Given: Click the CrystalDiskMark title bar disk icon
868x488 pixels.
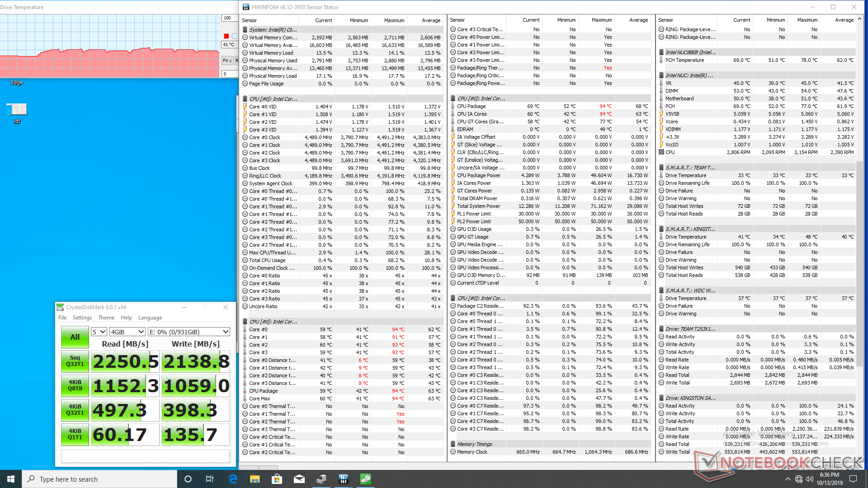Looking at the screenshot, I should point(60,307).
